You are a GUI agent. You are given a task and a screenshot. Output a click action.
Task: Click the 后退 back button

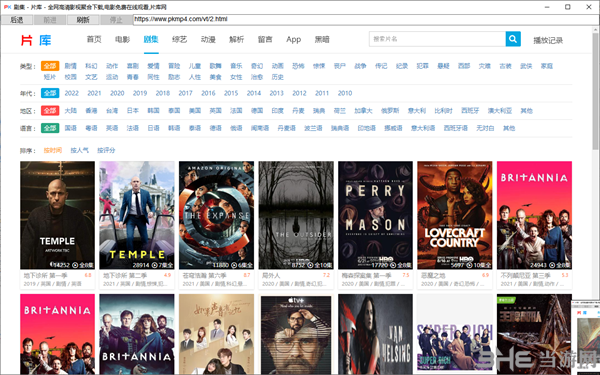point(16,20)
